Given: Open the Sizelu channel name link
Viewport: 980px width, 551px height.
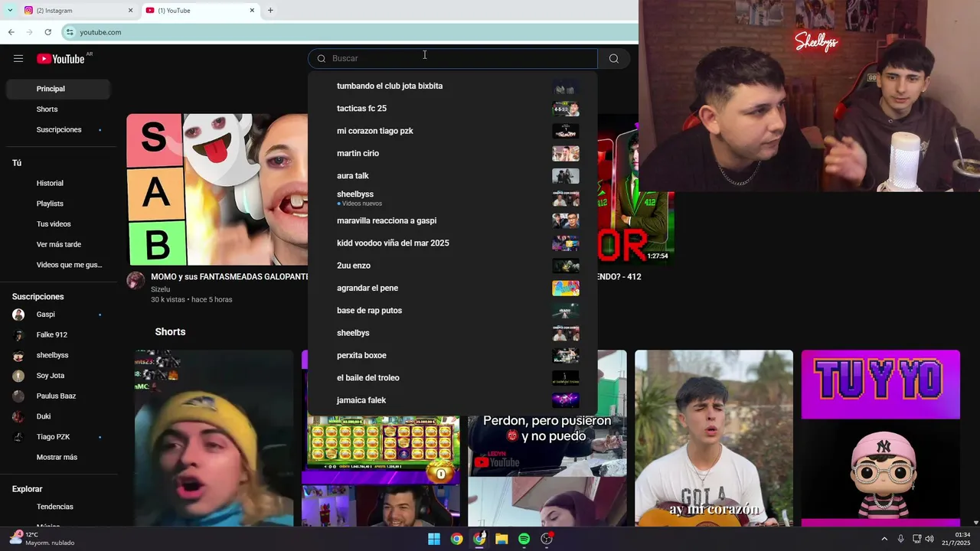Looking at the screenshot, I should [160, 289].
